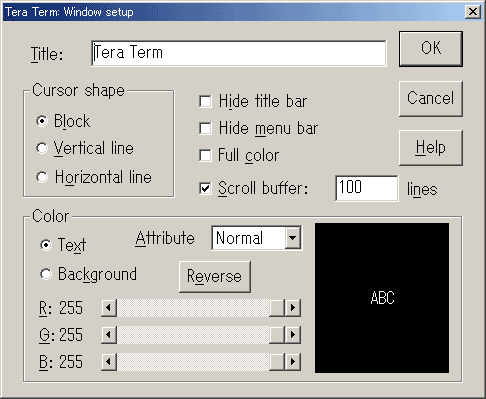
Task: Click the Title text field
Action: [x=239, y=53]
